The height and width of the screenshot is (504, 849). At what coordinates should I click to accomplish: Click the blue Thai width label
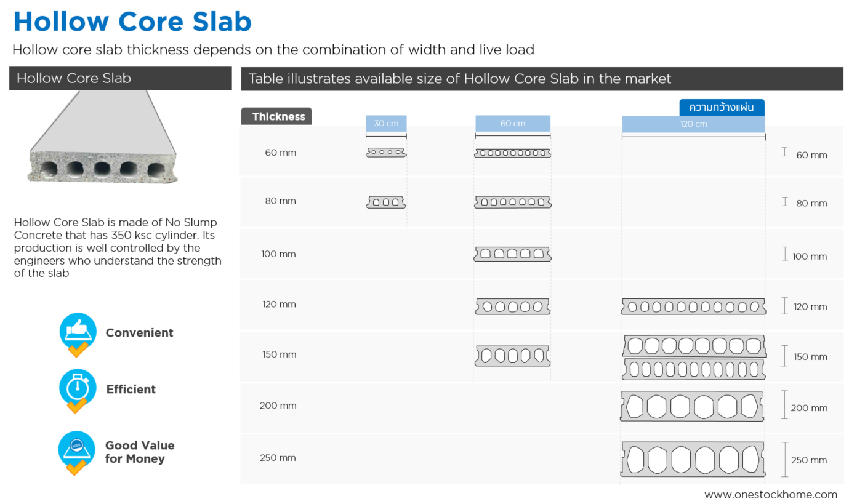point(722,107)
